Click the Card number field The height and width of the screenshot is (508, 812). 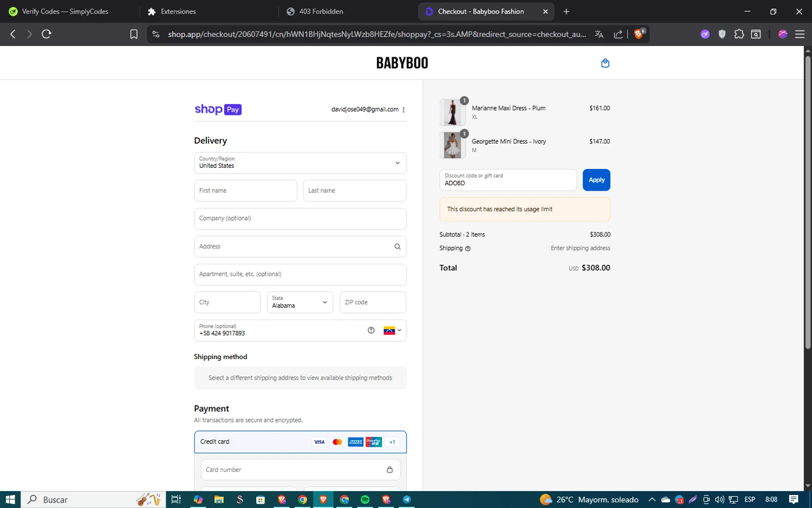(x=300, y=470)
